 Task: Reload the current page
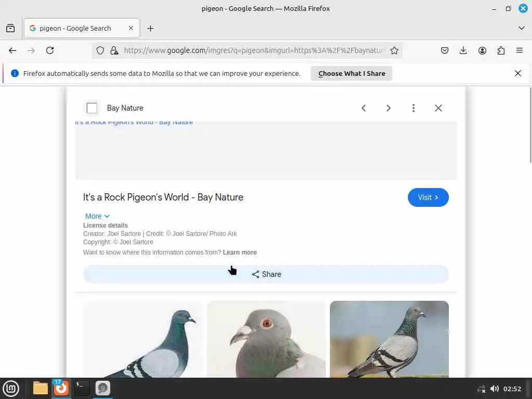click(x=50, y=50)
